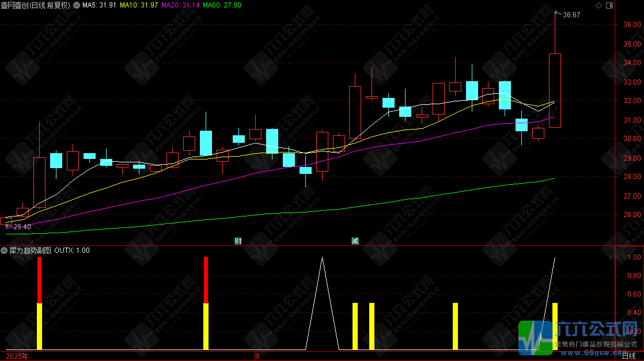Click the diamond marker icon at top right
Viewport: 644px width, 361px height.
(x=599, y=5)
